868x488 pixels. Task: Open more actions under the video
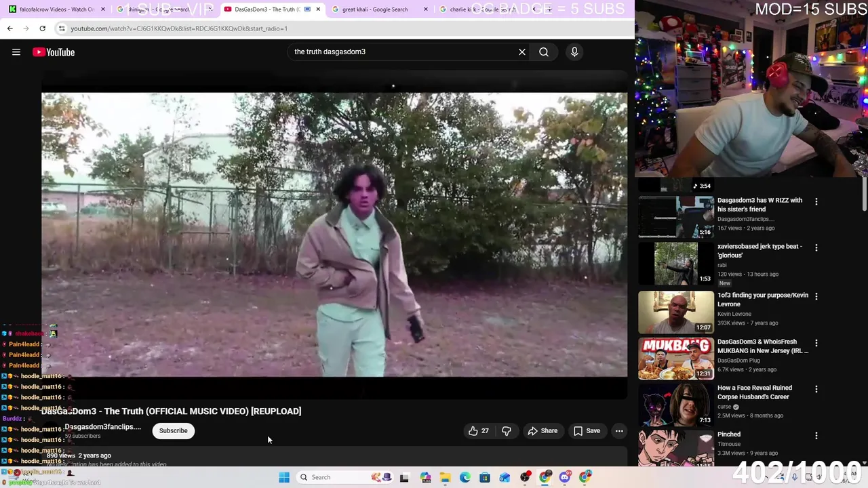coord(619,431)
